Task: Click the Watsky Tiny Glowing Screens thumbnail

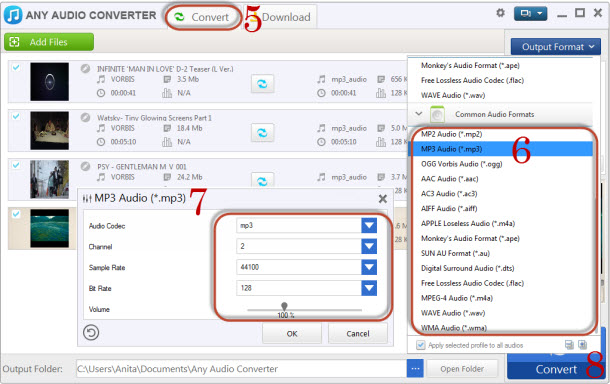Action: coord(49,130)
